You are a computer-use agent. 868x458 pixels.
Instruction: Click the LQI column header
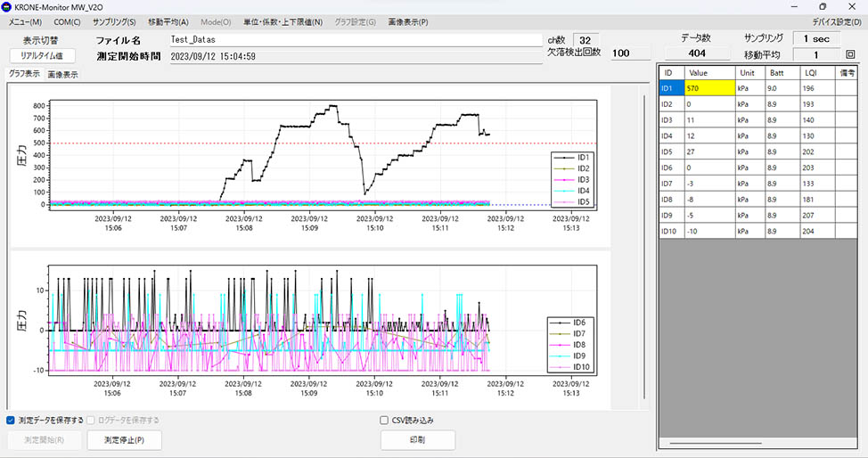click(817, 73)
